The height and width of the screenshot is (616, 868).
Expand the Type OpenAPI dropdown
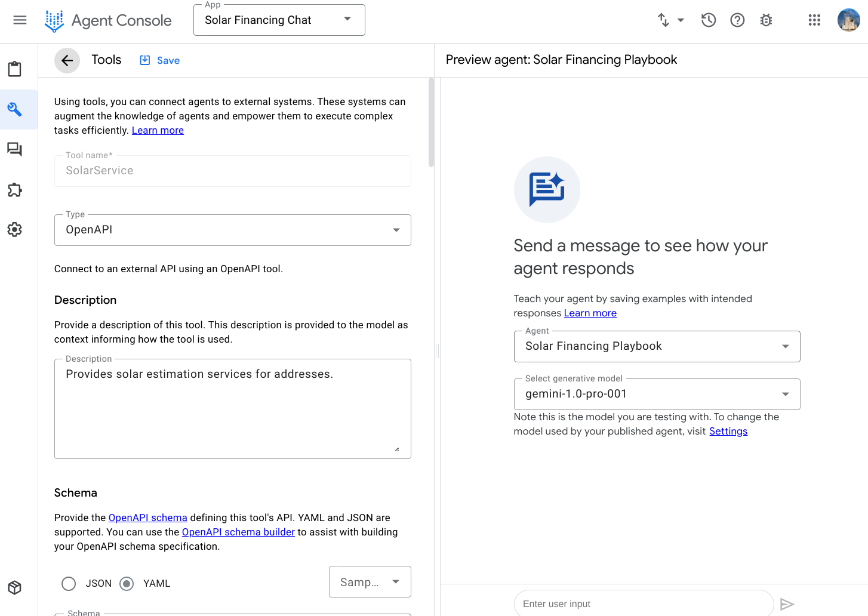[233, 230]
